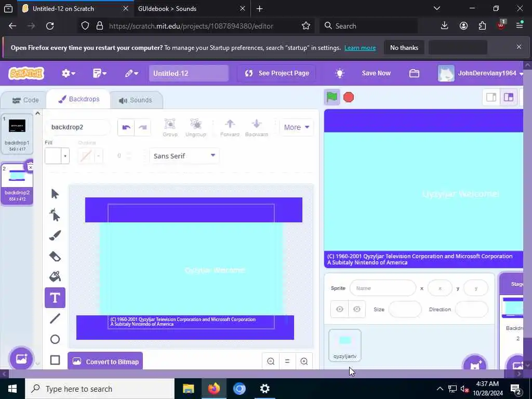Click the Ungroup icon
The height and width of the screenshot is (399, 532).
196,128
